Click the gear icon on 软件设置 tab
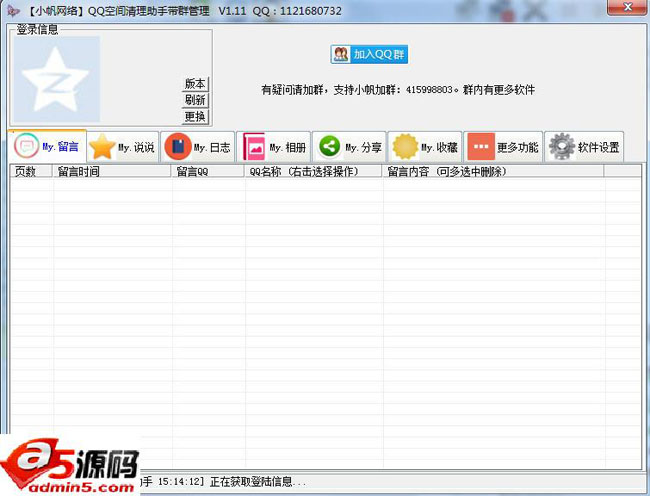 point(562,147)
